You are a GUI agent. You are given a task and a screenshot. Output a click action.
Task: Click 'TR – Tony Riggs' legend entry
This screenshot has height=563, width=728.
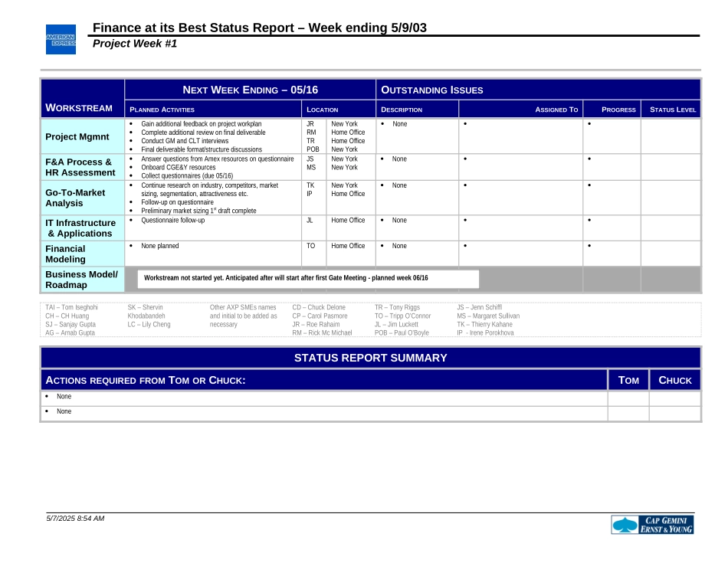[398, 307]
